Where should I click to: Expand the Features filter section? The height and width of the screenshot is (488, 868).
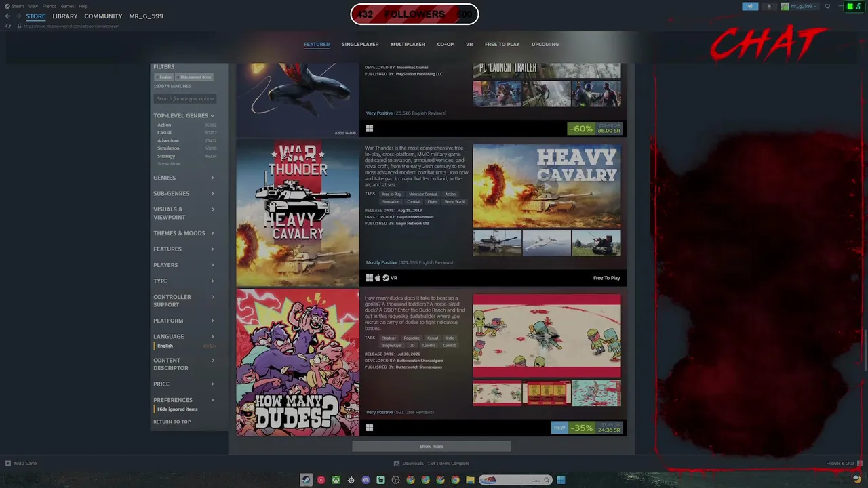pyautogui.click(x=184, y=249)
